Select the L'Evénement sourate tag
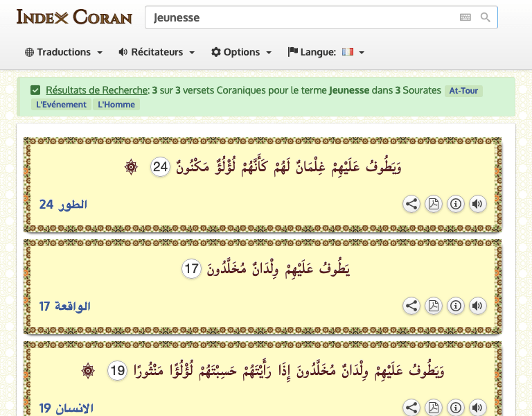532x416 pixels. [x=61, y=105]
